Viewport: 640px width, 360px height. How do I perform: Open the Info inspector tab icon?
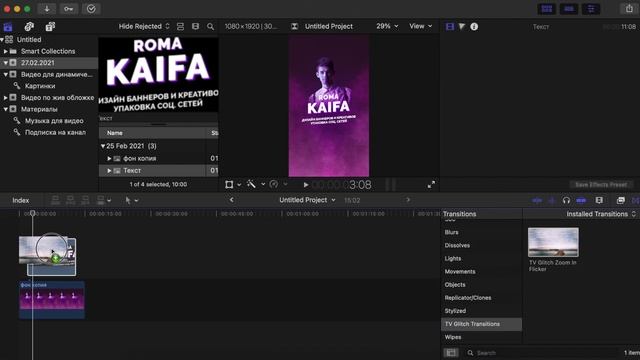click(474, 27)
